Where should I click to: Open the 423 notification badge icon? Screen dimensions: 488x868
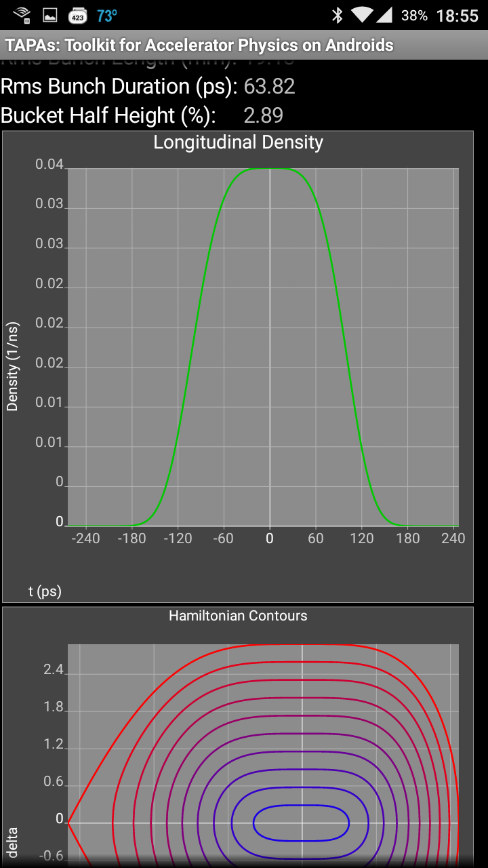click(x=78, y=15)
